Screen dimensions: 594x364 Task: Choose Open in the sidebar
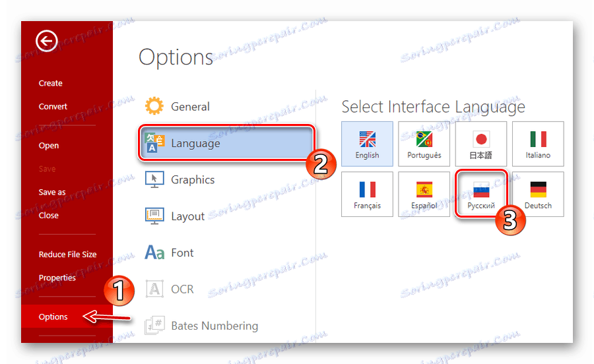tap(48, 146)
